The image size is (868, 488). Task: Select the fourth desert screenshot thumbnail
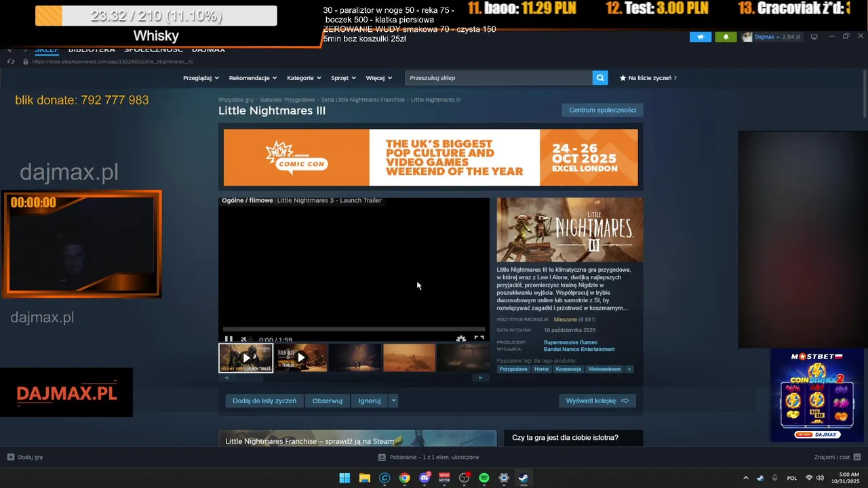pyautogui.click(x=410, y=358)
